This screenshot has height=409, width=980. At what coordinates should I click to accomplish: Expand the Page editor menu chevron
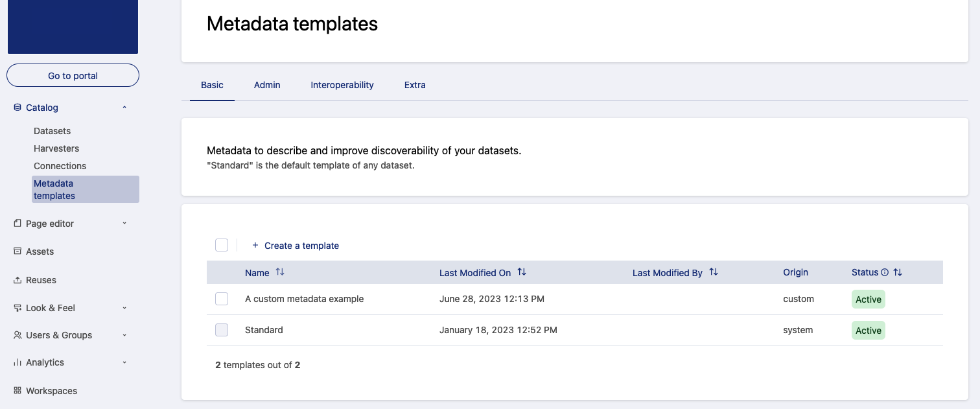[x=124, y=224]
